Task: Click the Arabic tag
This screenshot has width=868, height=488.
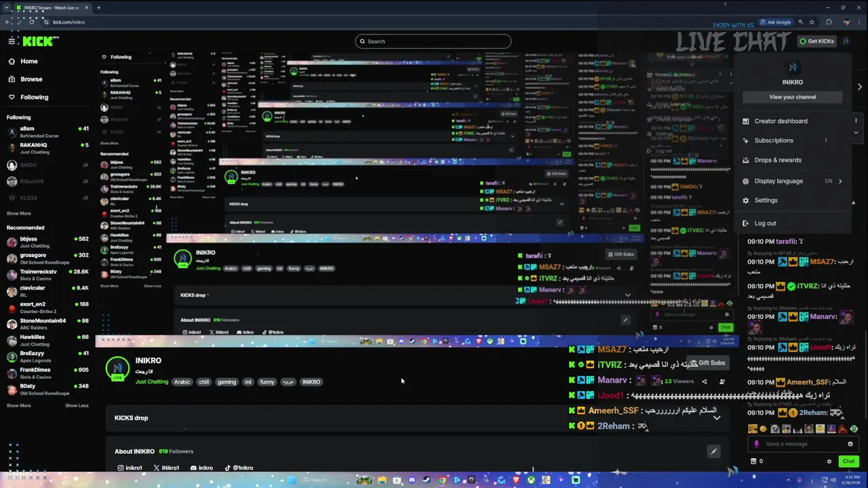Action: 182,382
